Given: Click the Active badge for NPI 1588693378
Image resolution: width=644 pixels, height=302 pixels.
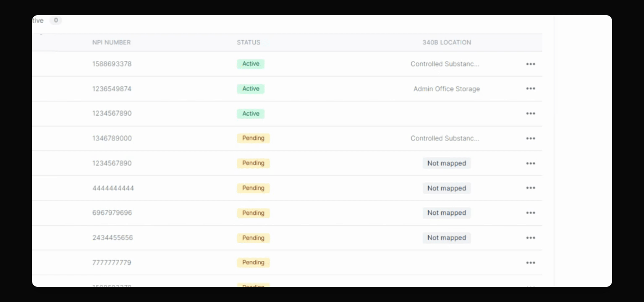Looking at the screenshot, I should click(251, 64).
